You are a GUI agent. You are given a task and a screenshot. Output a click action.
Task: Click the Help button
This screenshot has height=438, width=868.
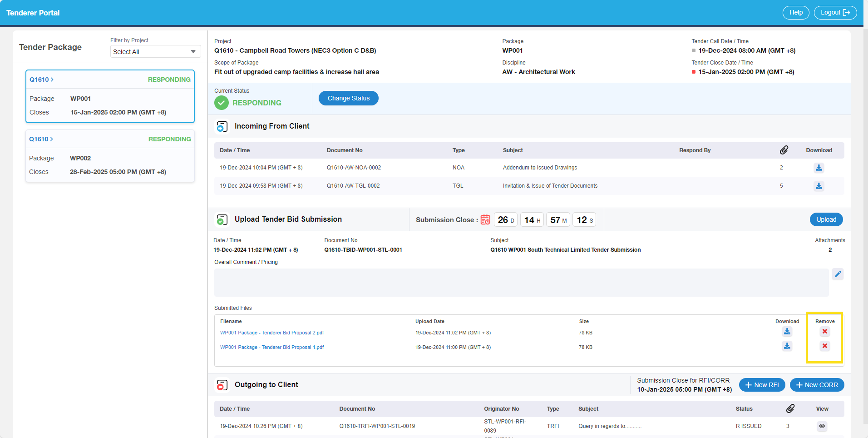796,13
